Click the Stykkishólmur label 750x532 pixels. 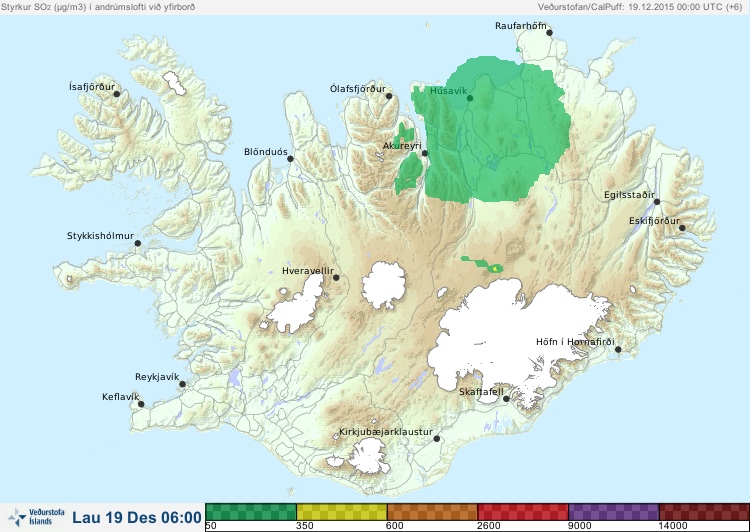(100, 236)
